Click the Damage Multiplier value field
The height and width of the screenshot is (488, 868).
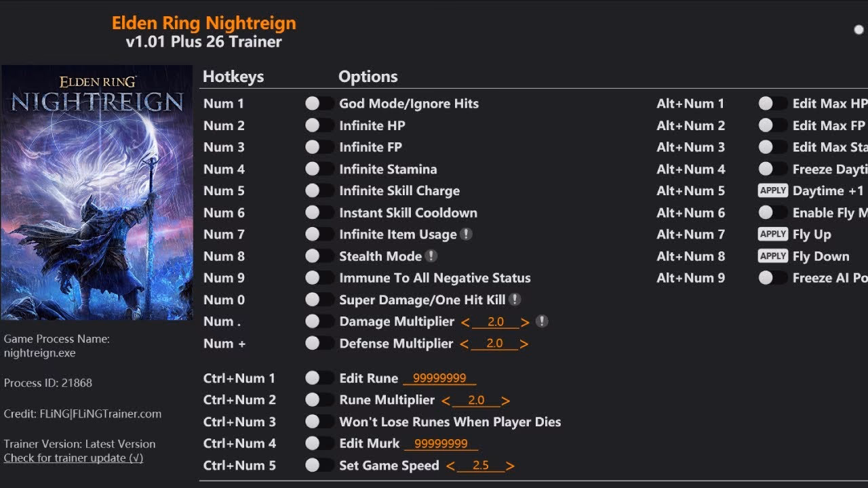[x=495, y=322]
